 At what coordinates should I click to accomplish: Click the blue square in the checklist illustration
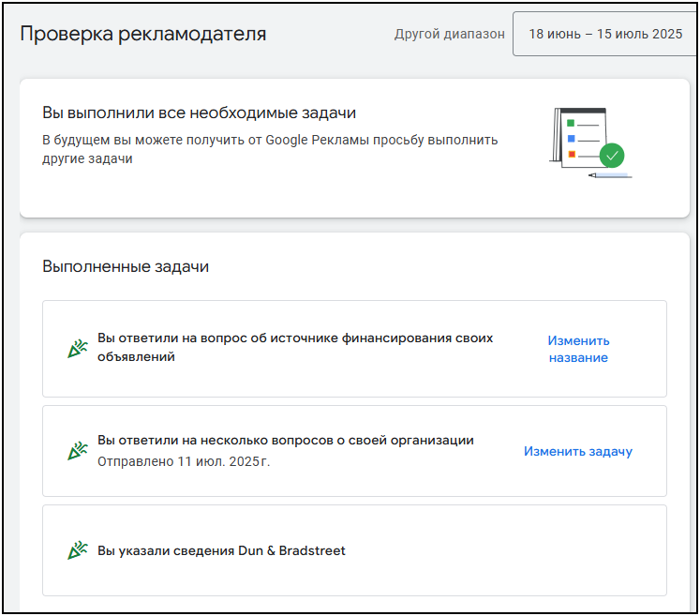571,139
